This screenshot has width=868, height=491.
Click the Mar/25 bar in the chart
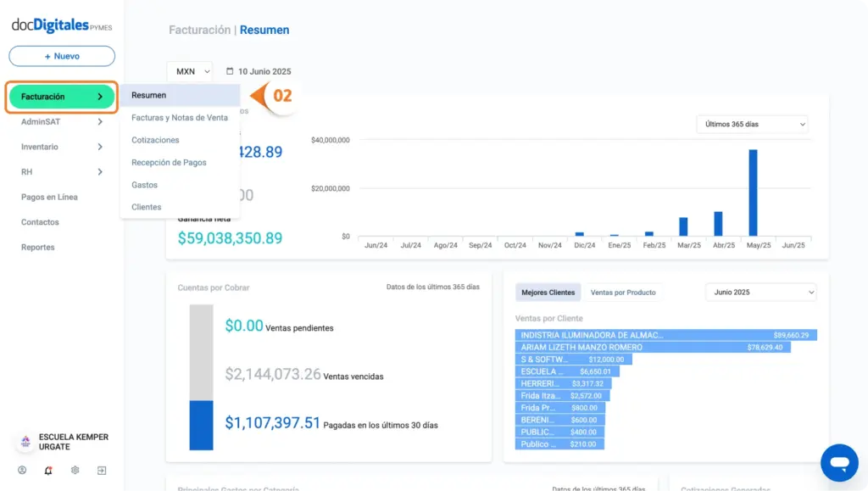[683, 227]
